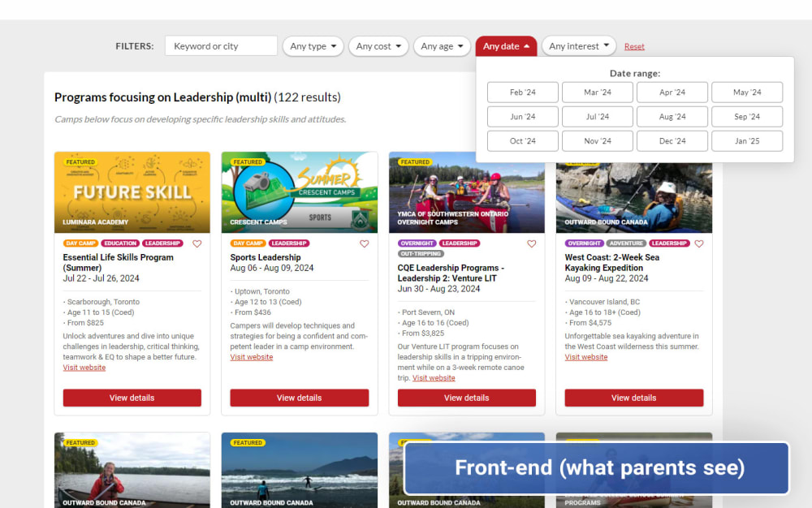Viewport: 812px width, 508px height.
Task: View details of Essential Life Skills Program
Action: 132,398
